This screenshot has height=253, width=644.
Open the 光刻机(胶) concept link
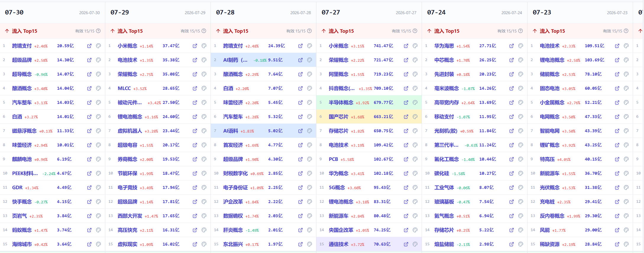(x=446, y=131)
